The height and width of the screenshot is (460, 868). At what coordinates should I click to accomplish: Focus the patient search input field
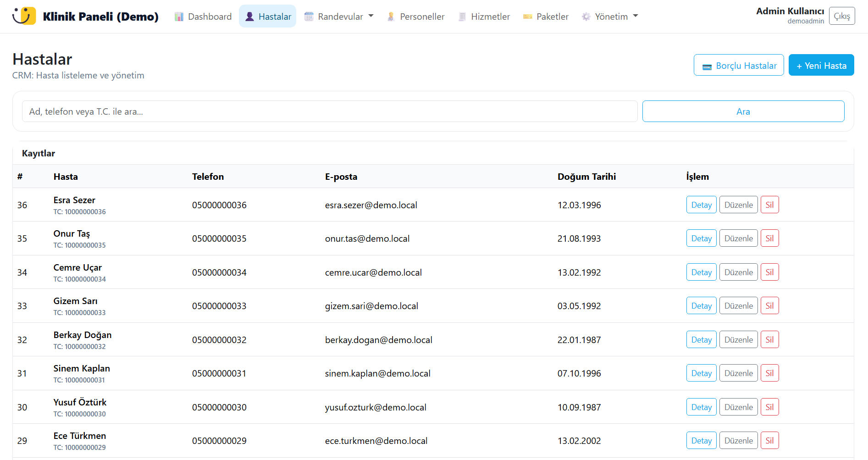[329, 111]
